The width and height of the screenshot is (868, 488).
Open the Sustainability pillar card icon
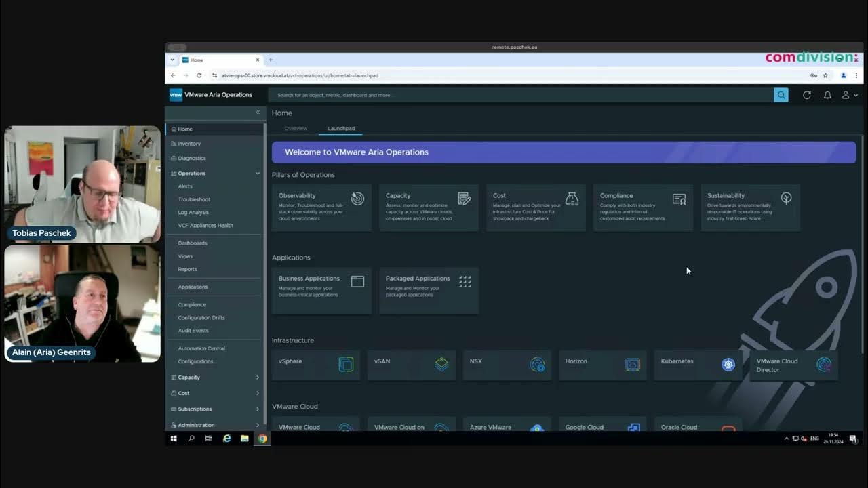click(x=786, y=198)
